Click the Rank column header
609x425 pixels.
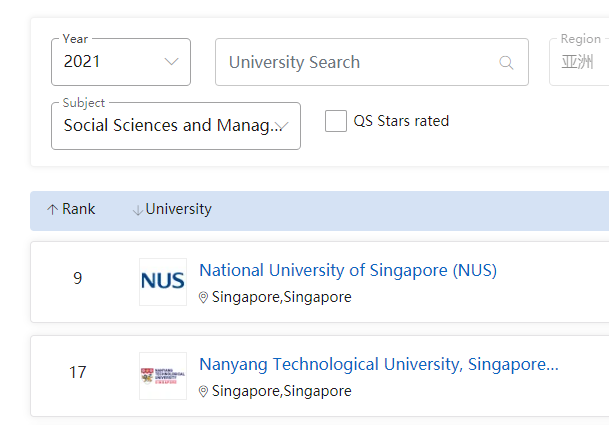tap(78, 210)
